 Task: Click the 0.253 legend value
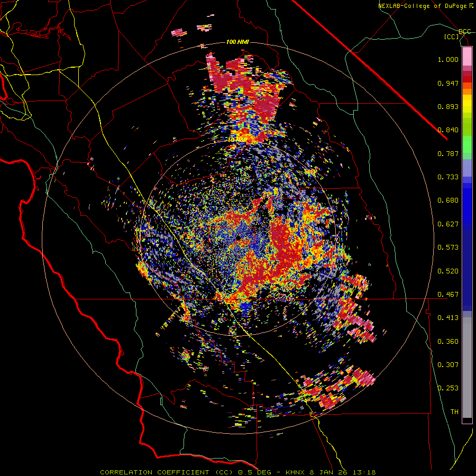448,388
